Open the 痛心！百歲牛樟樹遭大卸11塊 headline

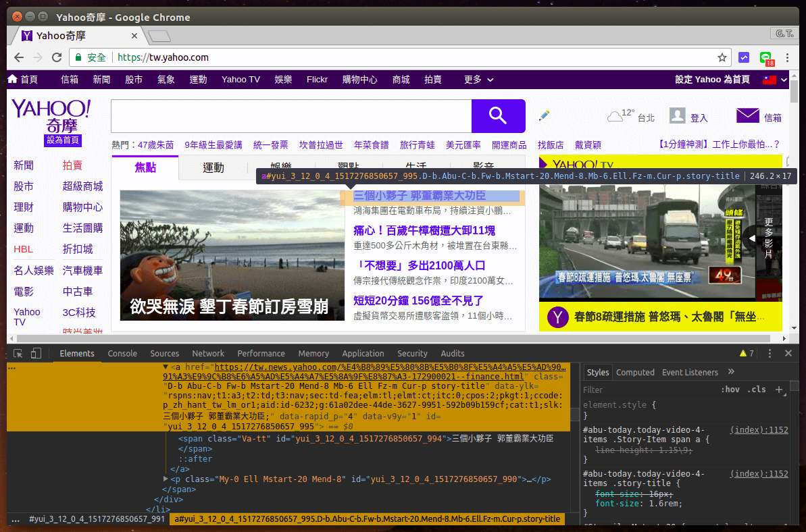click(424, 230)
